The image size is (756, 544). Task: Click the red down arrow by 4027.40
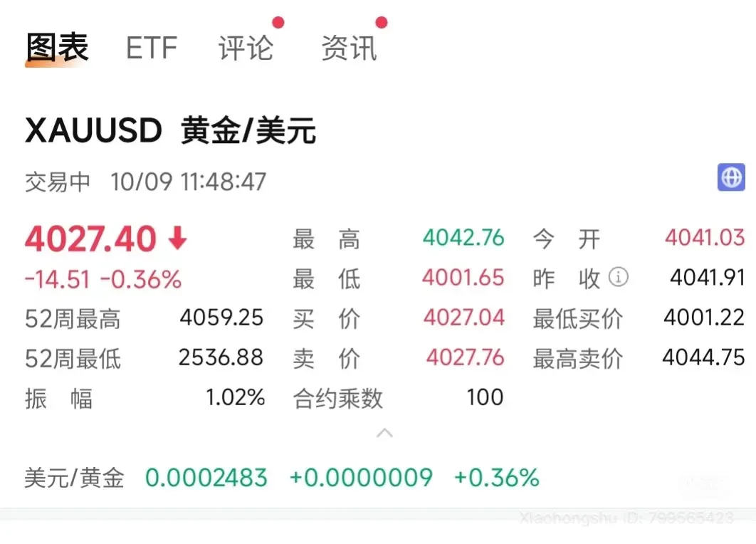point(177,239)
